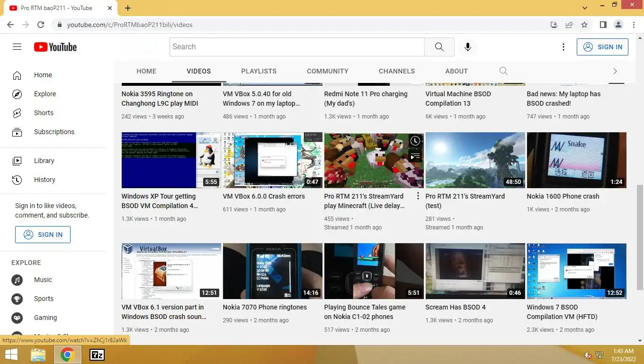
Task: Open Nokia 1600 Phone crash video title
Action: tap(563, 196)
